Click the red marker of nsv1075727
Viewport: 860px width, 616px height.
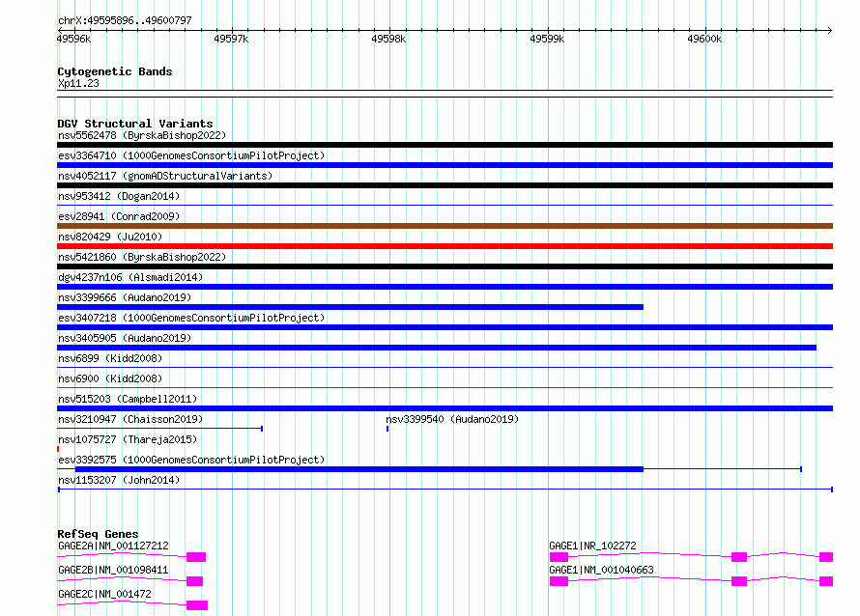click(58, 449)
